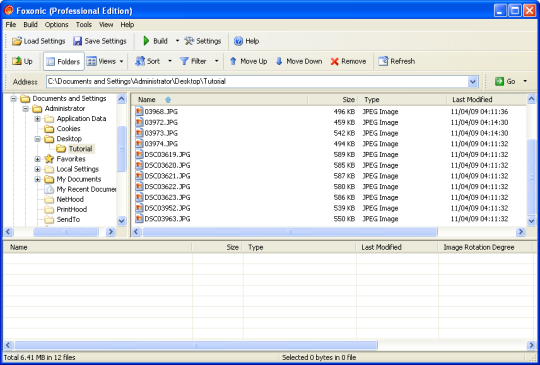The width and height of the screenshot is (540, 365).
Task: Click the Load Settings toolbar icon
Action: tap(17, 41)
